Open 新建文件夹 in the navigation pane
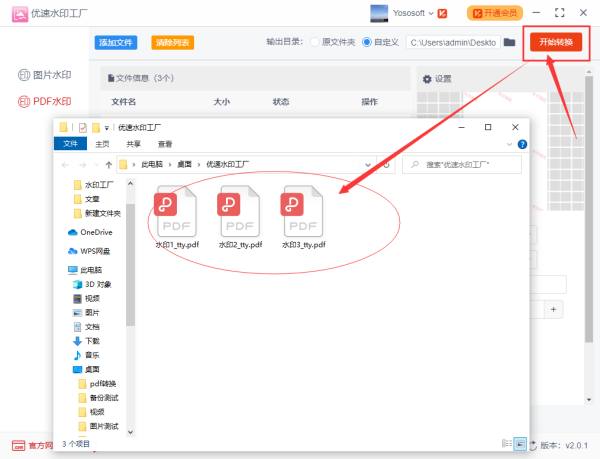This screenshot has height=459, width=600. 98,213
